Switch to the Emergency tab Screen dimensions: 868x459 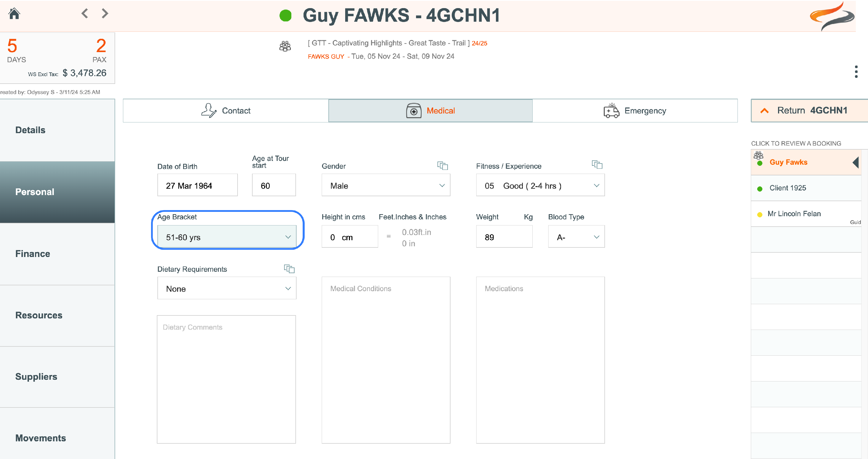(635, 111)
